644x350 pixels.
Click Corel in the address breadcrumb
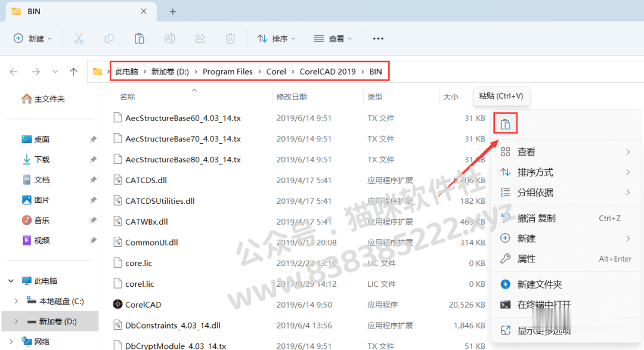point(276,72)
